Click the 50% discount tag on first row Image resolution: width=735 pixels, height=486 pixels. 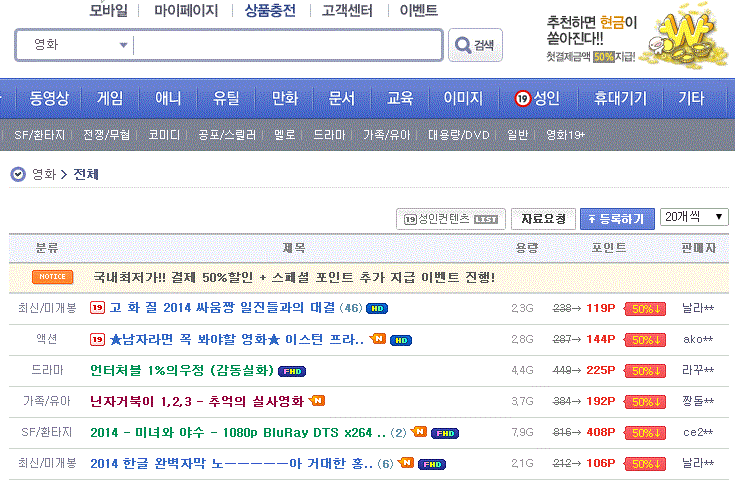tap(645, 308)
